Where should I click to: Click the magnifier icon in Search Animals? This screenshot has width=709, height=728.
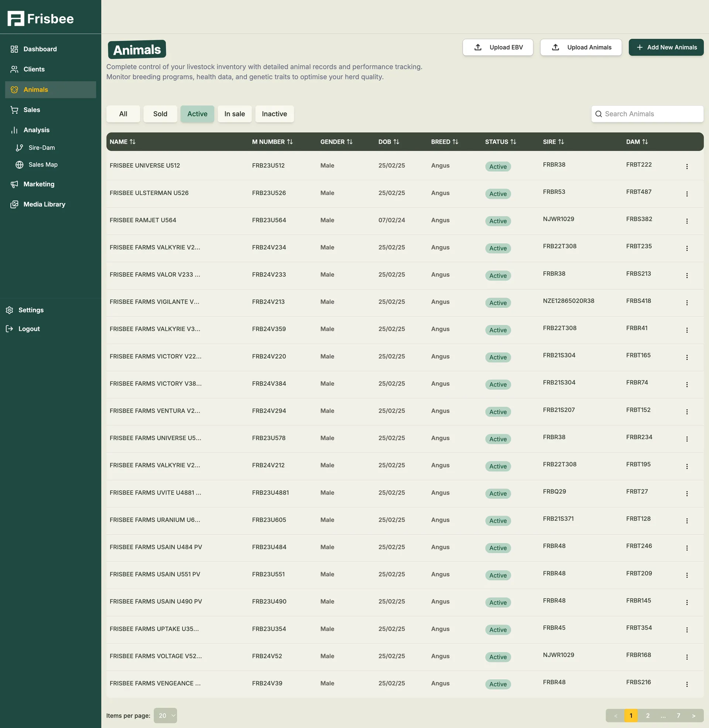599,114
